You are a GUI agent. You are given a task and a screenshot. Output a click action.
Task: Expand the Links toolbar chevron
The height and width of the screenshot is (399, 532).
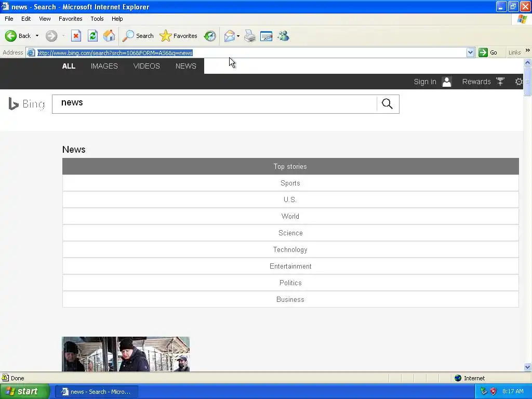pos(528,50)
